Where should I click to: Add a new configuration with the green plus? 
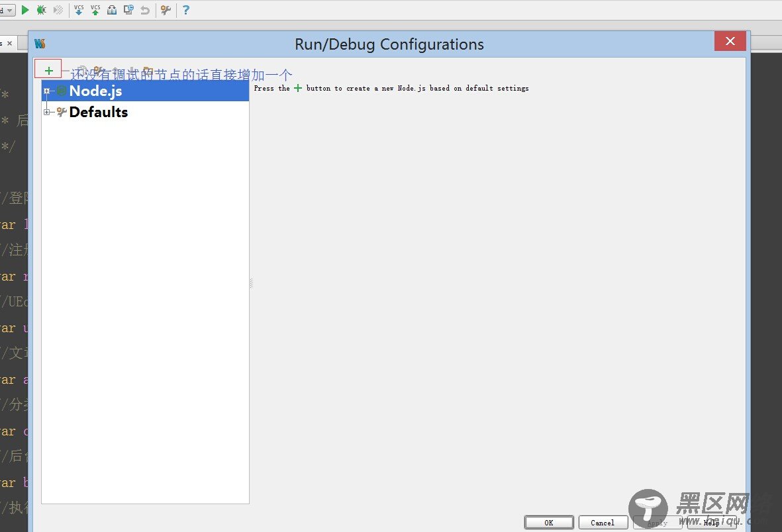point(48,70)
